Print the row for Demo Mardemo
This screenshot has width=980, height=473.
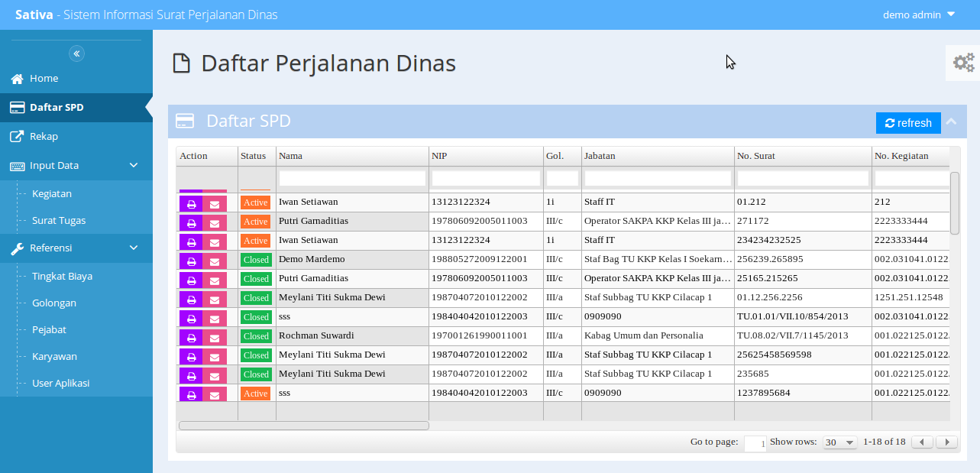(191, 261)
